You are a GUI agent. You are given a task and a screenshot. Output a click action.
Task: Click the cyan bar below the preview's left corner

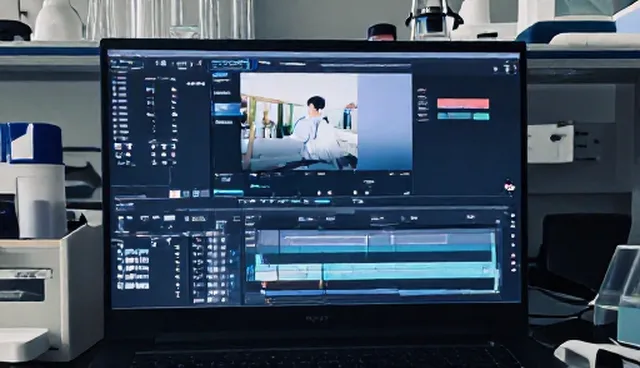229,193
